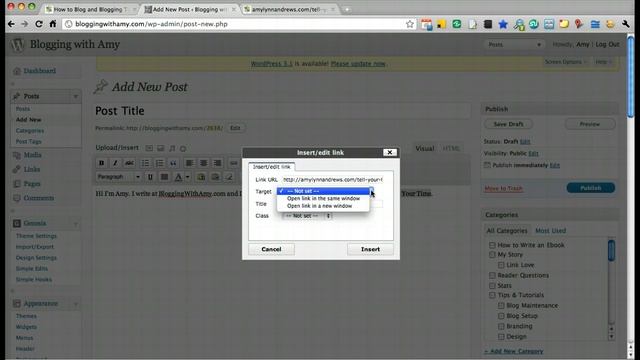This screenshot has height=360, width=640.
Task: Insert an unordered bullet list
Action: [x=145, y=163]
